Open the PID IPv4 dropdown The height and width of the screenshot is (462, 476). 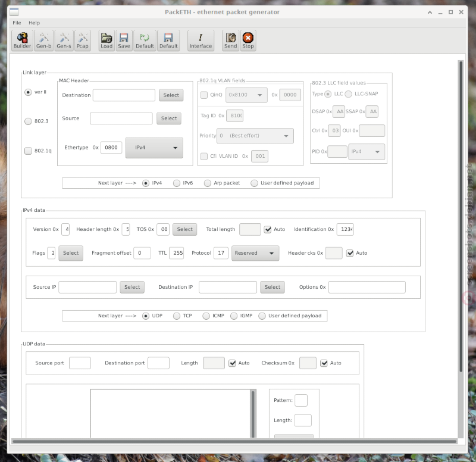click(x=367, y=152)
